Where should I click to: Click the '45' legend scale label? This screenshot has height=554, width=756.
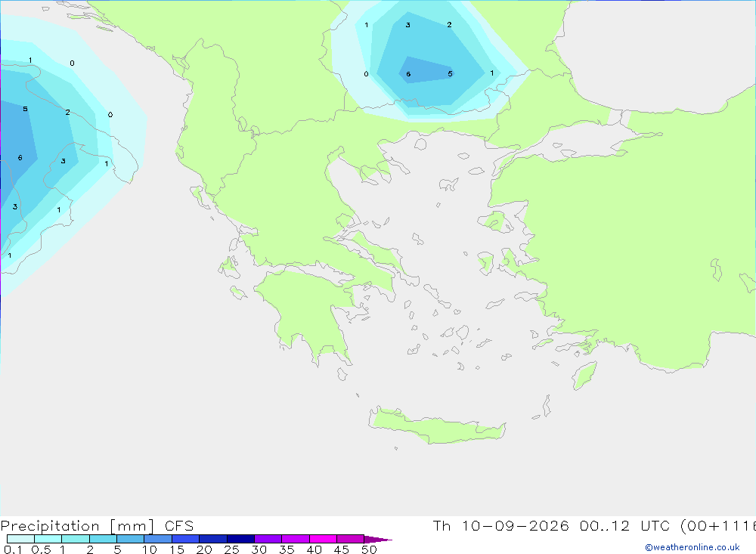point(342,549)
